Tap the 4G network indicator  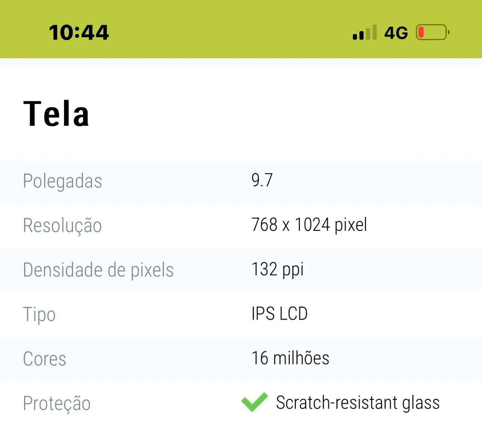[x=396, y=33]
